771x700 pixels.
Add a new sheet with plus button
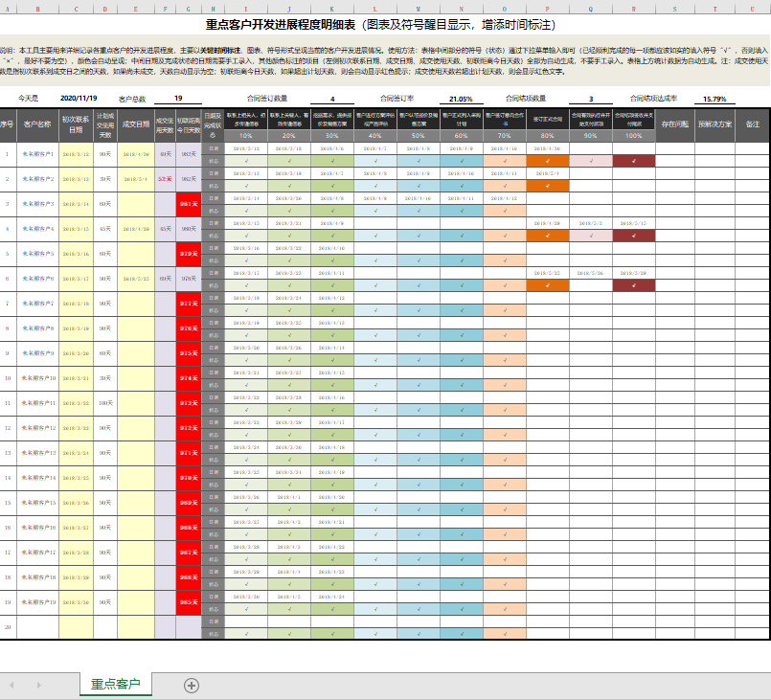[x=192, y=686]
